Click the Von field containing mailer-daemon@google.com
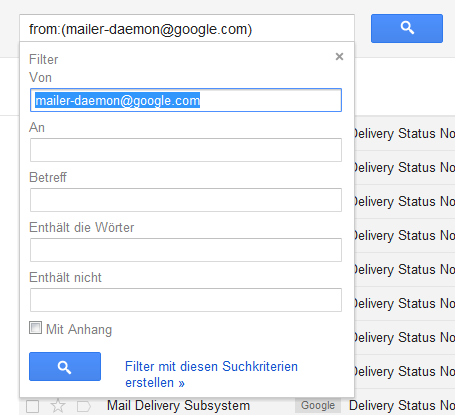The height and width of the screenshot is (415, 455). tap(186, 100)
